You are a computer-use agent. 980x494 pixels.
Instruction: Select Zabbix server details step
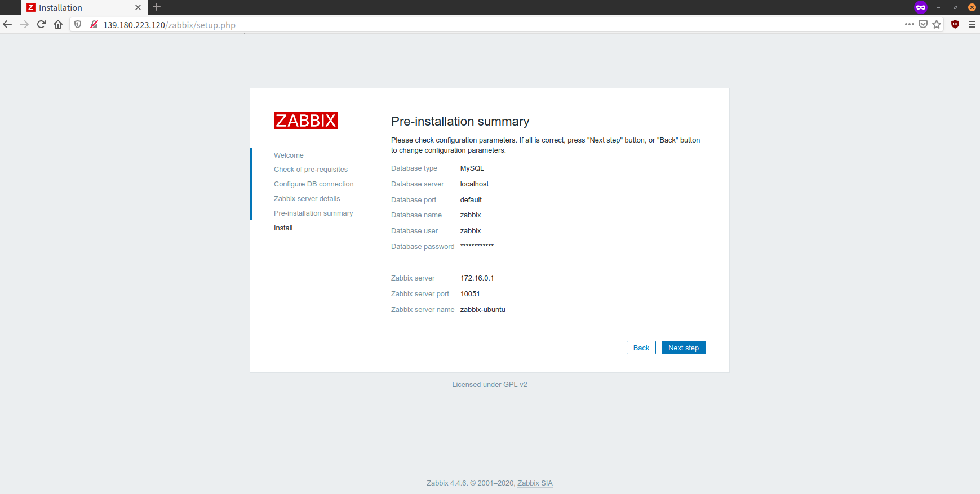pyautogui.click(x=307, y=199)
